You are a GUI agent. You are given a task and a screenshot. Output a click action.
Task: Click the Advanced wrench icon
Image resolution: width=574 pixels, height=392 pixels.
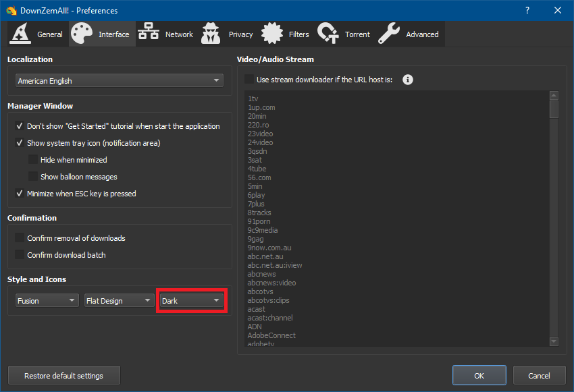tap(389, 34)
